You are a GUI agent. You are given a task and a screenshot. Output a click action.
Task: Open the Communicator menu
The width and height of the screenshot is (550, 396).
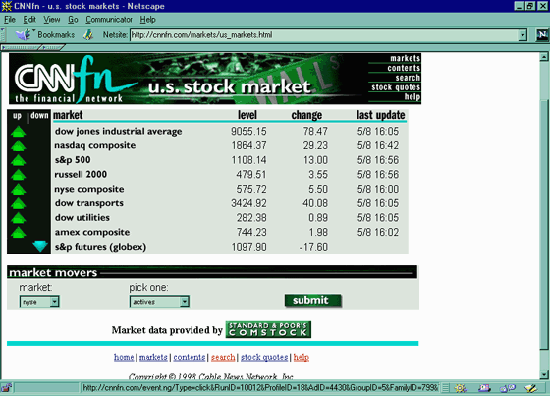109,20
